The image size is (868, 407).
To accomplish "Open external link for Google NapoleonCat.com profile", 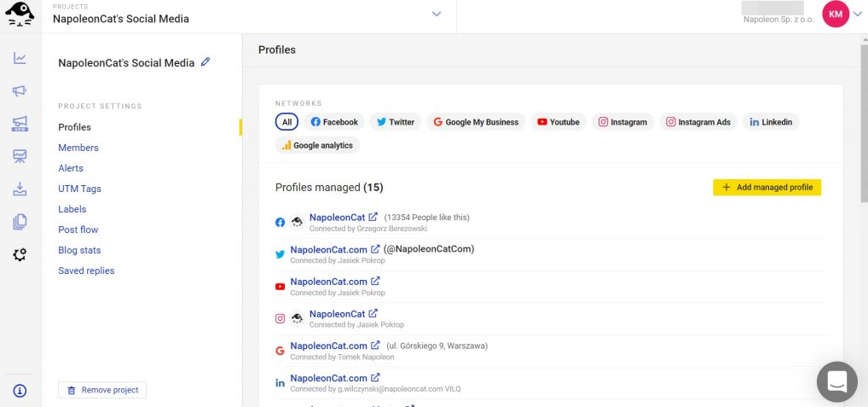I will click(375, 346).
